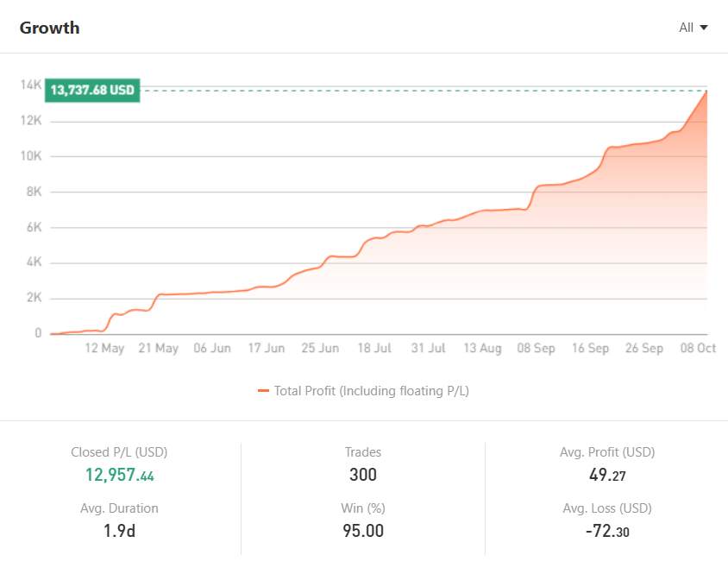The height and width of the screenshot is (574, 728).
Task: Click the 14K y-axis label
Action: tap(31, 85)
